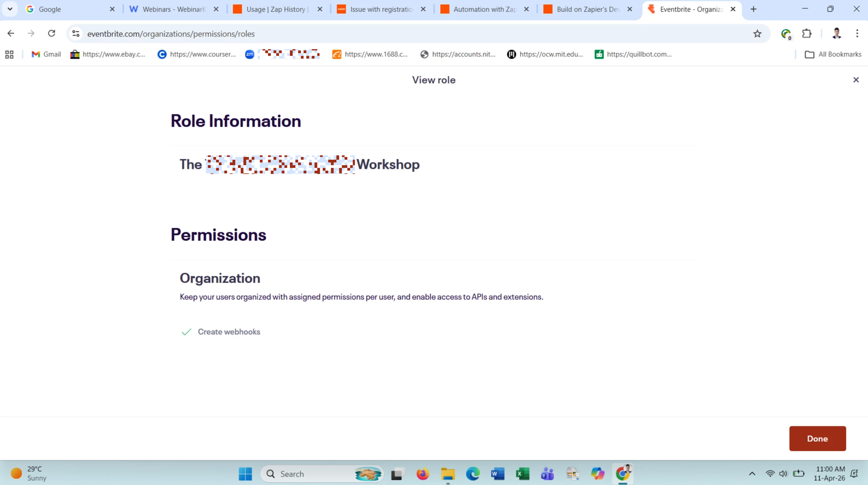Viewport: 868px width, 485px height.
Task: Open the browser Extensions puzzle icon
Action: coord(807,34)
